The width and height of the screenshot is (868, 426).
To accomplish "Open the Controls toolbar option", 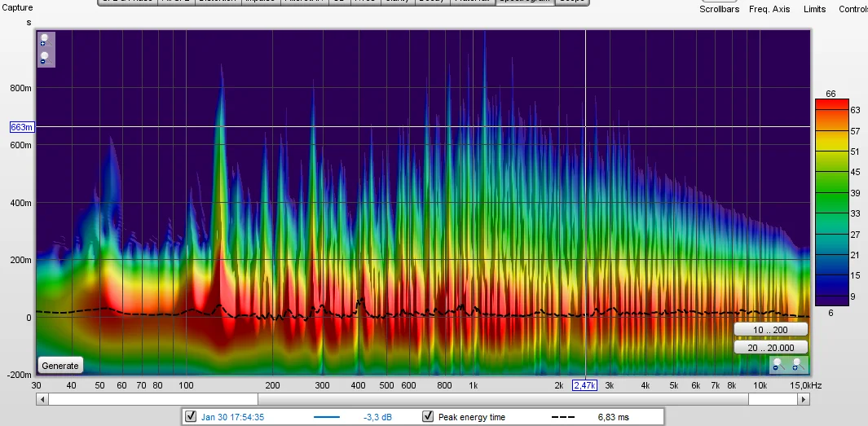I will [853, 9].
